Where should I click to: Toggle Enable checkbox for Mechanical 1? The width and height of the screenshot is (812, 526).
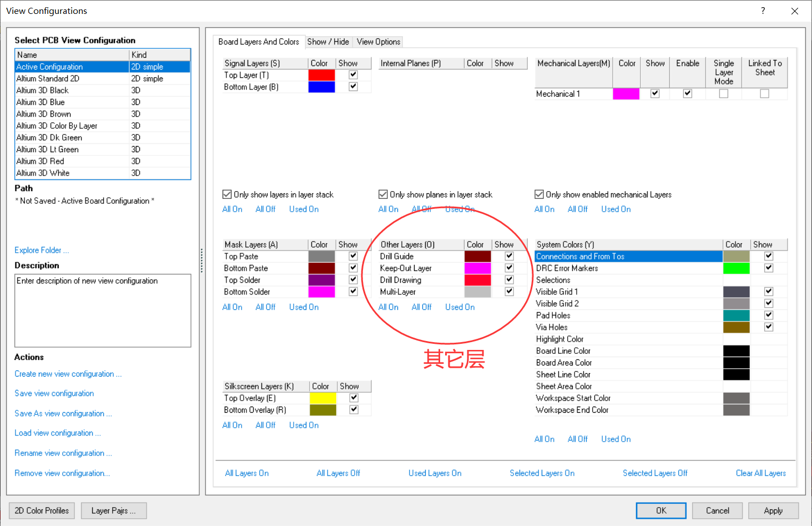[687, 93]
